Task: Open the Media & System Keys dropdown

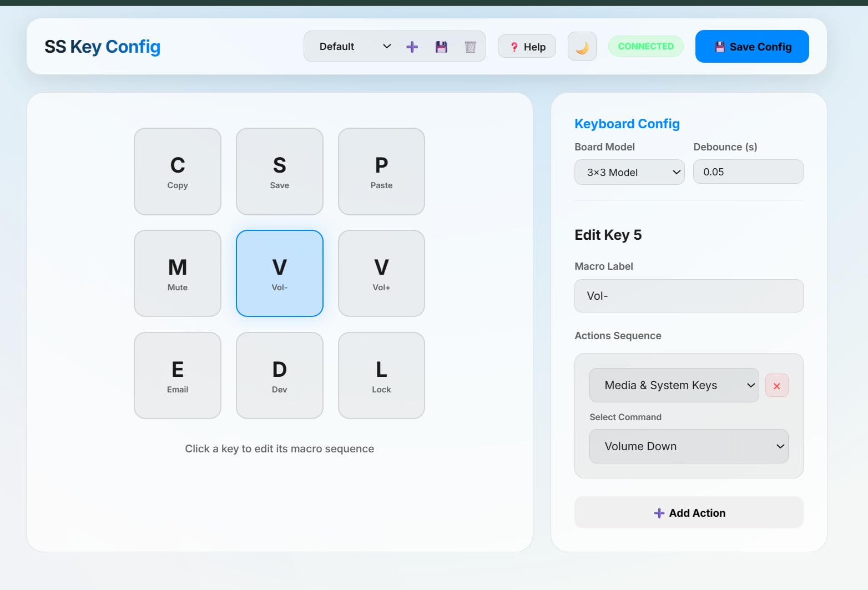Action: (674, 385)
